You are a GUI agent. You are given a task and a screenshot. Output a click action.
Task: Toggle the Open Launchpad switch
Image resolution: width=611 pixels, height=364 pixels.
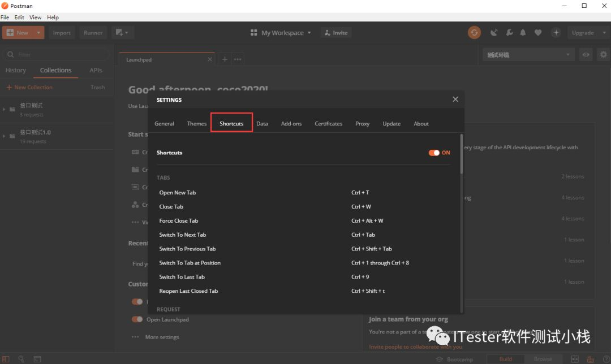[x=137, y=319]
